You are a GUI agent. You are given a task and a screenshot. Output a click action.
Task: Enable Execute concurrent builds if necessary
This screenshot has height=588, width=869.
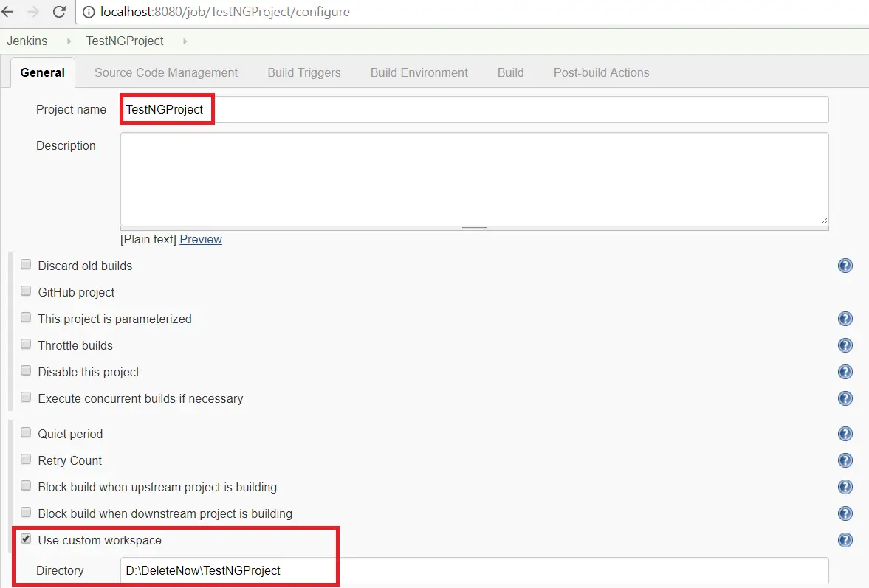pos(26,398)
